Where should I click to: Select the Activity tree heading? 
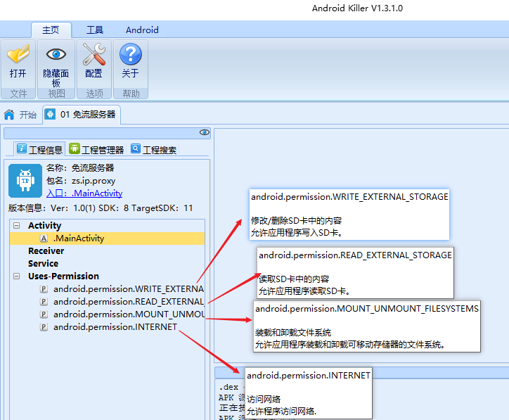point(45,225)
